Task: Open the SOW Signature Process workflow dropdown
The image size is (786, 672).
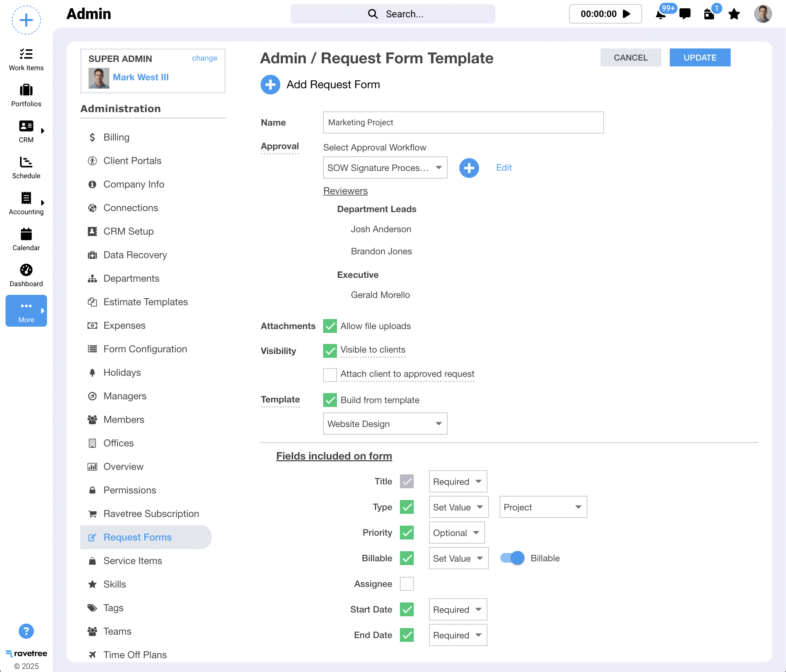Action: point(385,168)
